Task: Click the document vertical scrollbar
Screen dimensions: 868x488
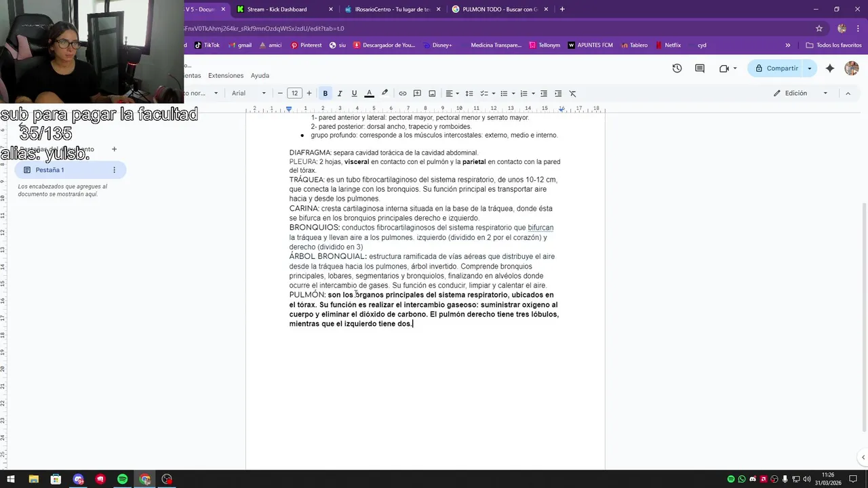Action: click(x=863, y=317)
